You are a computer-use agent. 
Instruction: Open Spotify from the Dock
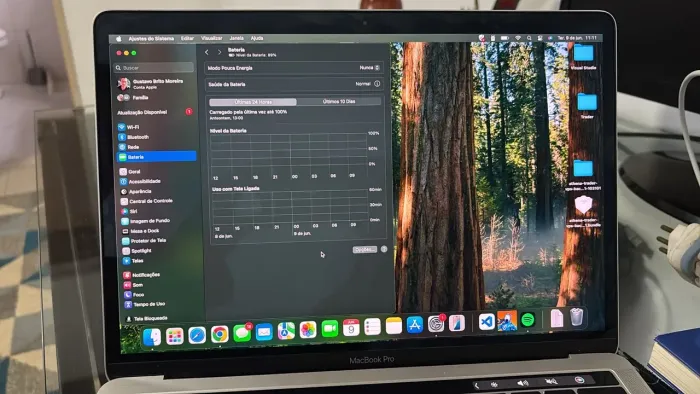click(x=528, y=319)
